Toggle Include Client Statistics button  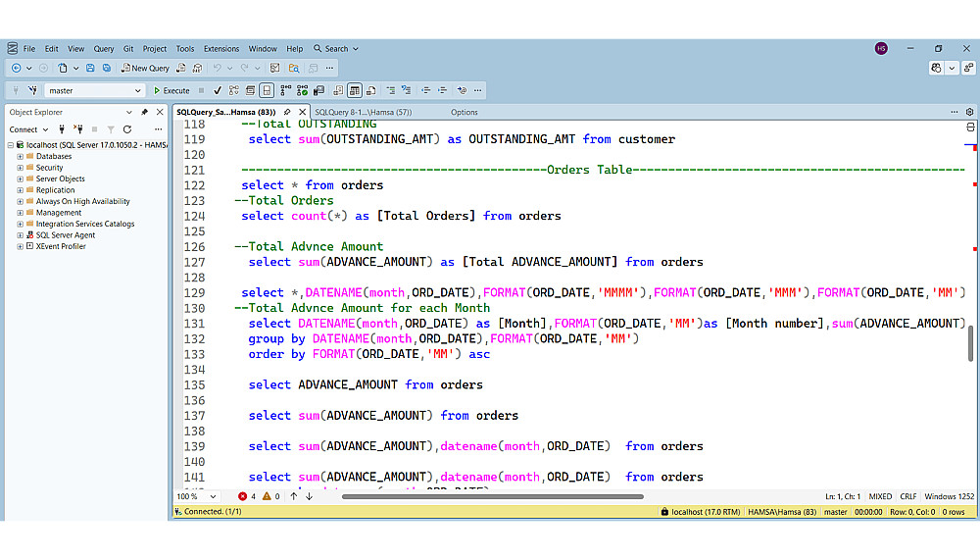pos(319,91)
